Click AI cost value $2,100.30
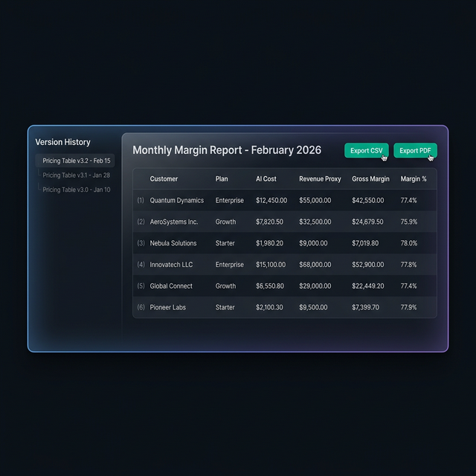The height and width of the screenshot is (476, 476). point(269,307)
